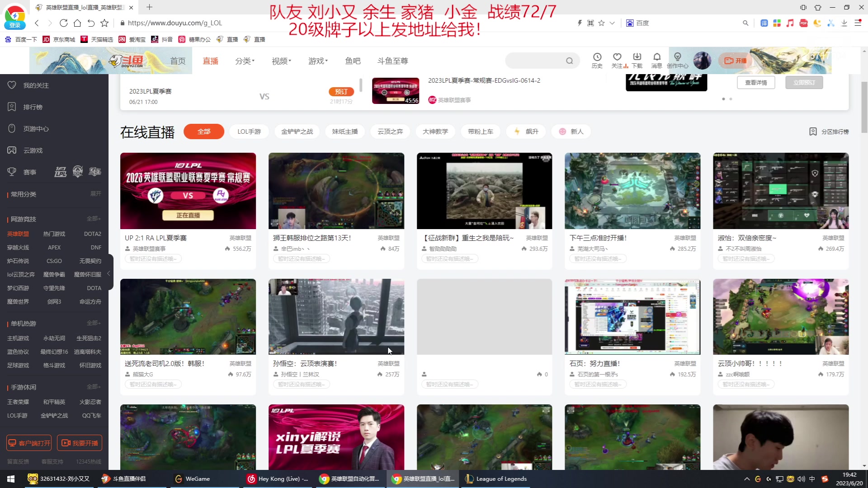Open the 狮王韩服排位之路 stream thumbnail
Viewport: 868px width, 488px height.
[x=336, y=191]
